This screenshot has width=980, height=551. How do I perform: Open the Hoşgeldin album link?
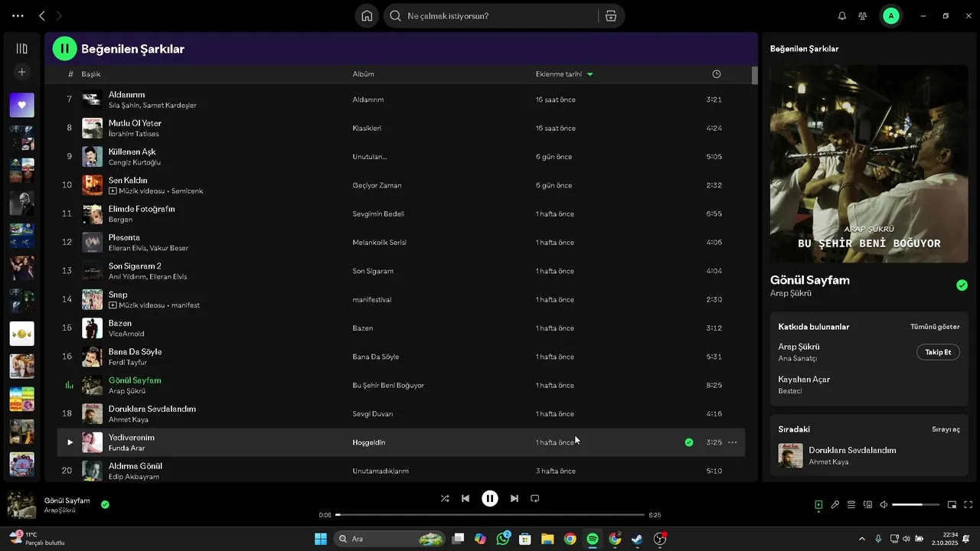coord(369,442)
